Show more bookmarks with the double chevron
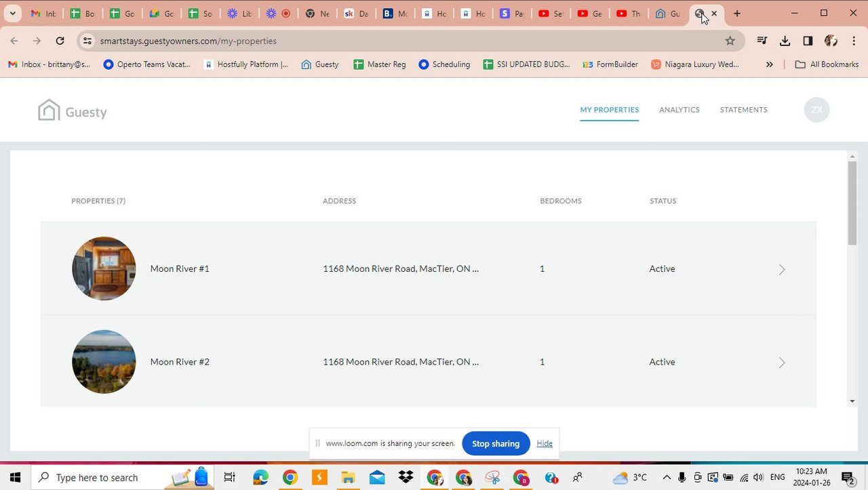This screenshot has height=490, width=868. point(769,64)
